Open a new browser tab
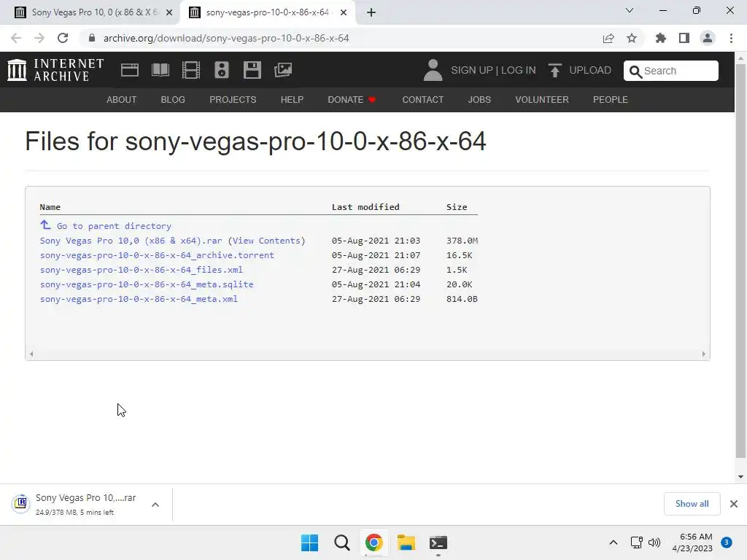 point(371,12)
